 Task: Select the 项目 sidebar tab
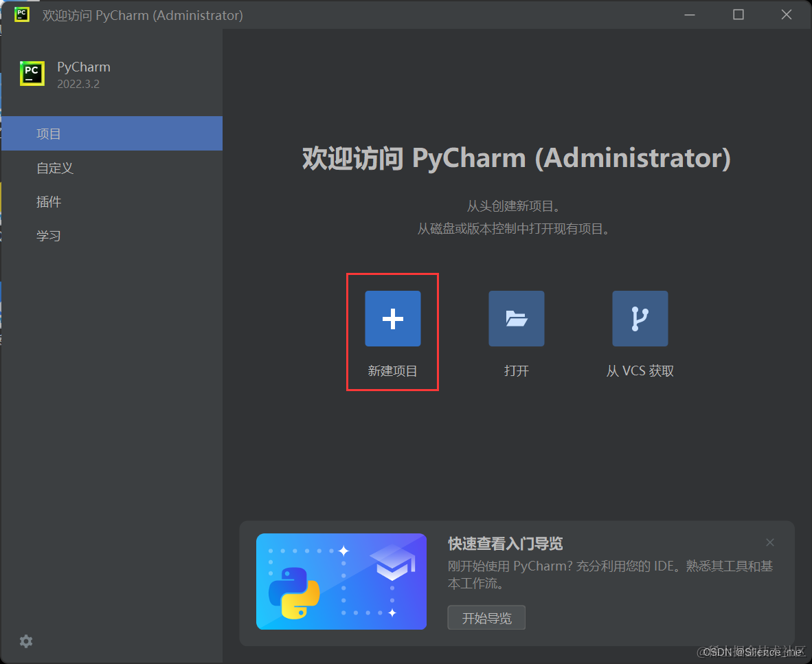tap(48, 133)
